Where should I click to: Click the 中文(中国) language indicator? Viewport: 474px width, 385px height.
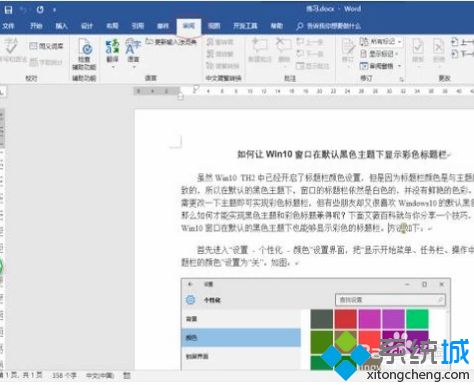(100, 376)
